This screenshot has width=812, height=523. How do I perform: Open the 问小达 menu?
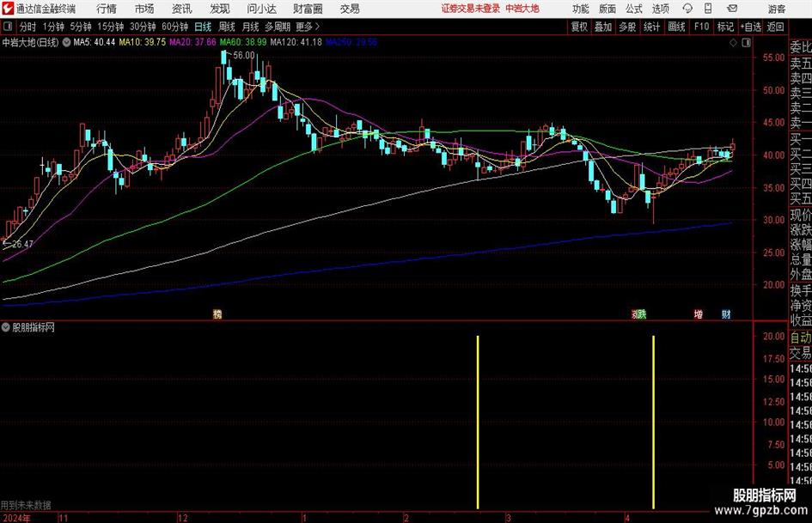point(261,9)
